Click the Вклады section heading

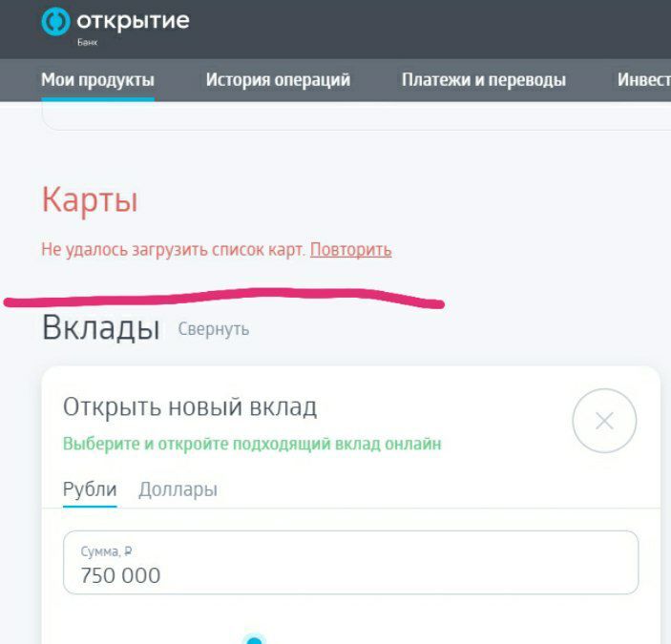[101, 328]
